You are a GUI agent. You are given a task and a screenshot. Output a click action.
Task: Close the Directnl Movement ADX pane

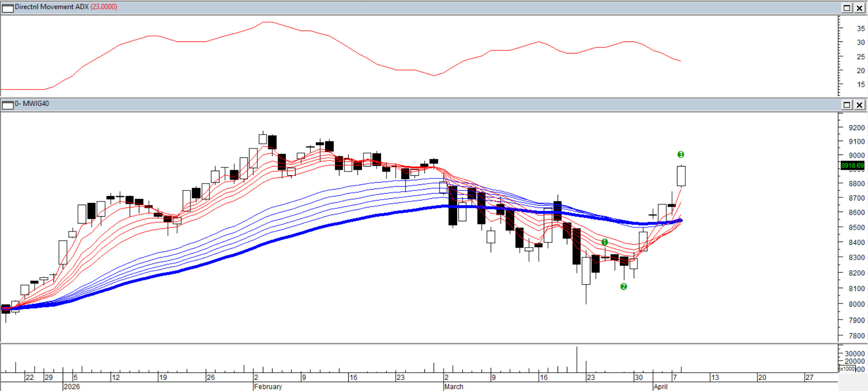[860, 8]
